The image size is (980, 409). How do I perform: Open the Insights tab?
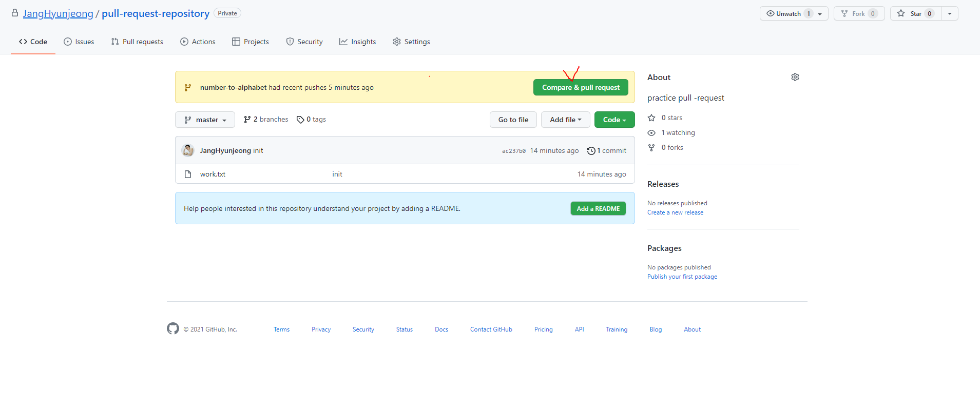(x=358, y=42)
